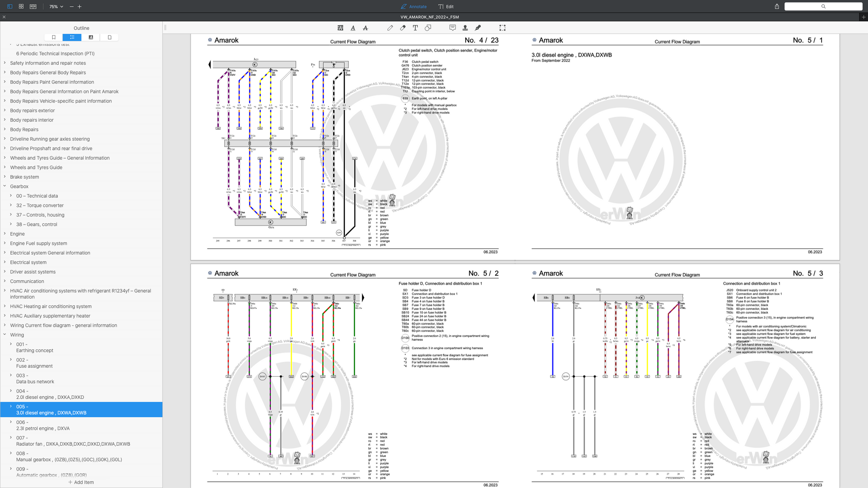Expand Safety information and repair notes

coord(5,63)
